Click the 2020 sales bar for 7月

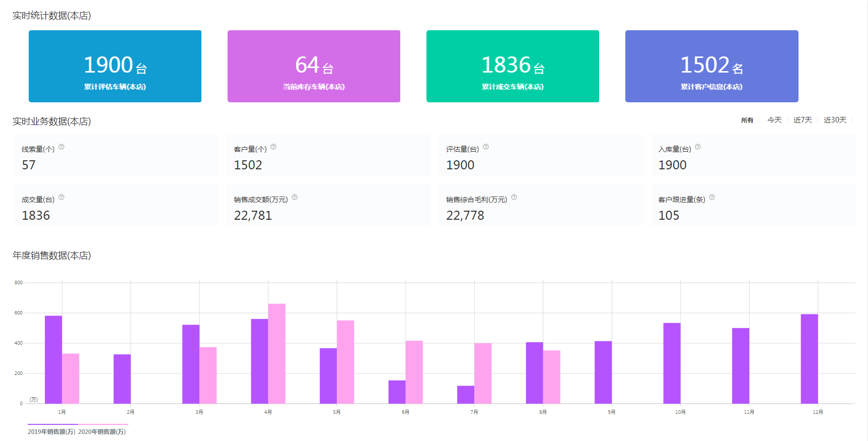pyautogui.click(x=483, y=373)
